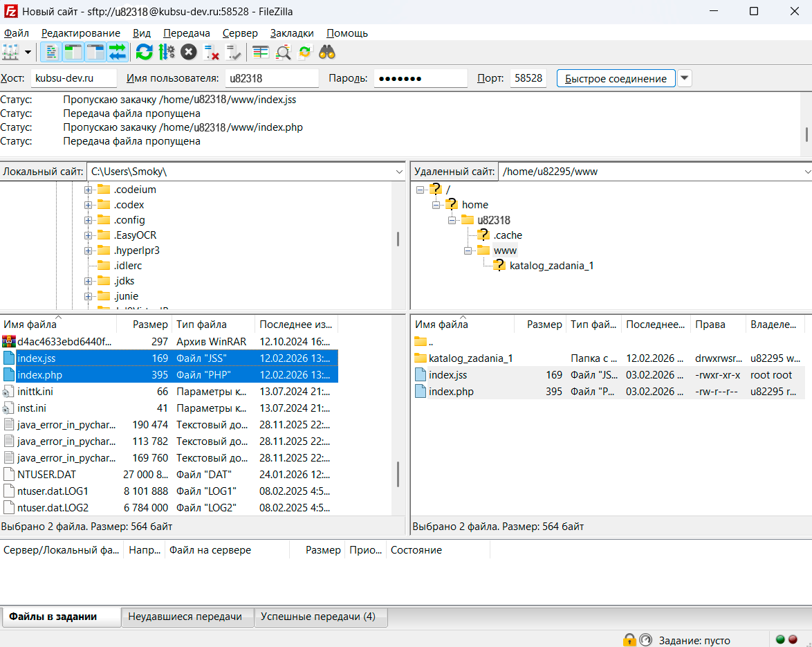812x647 pixels.
Task: Toggle remote directory tree display
Action: [95, 53]
